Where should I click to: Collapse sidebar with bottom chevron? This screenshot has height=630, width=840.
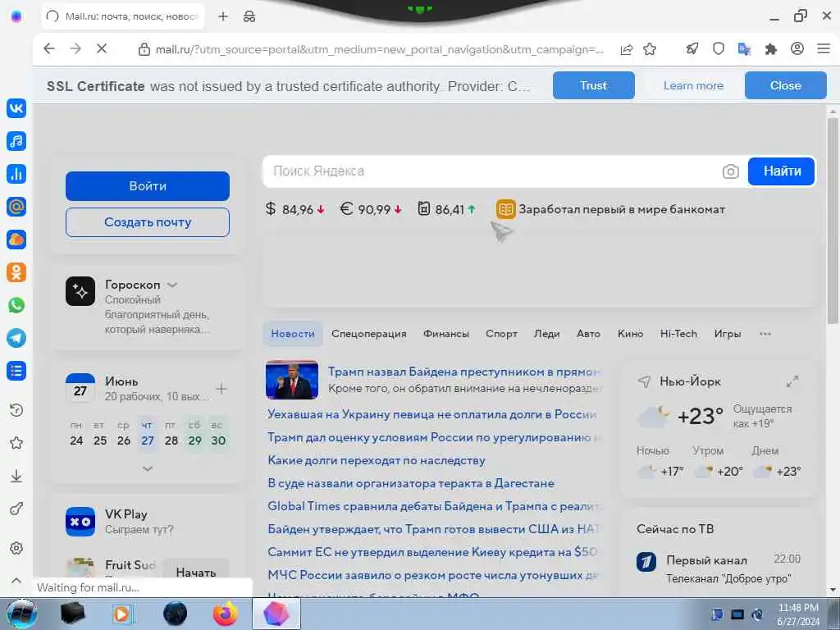[16, 580]
